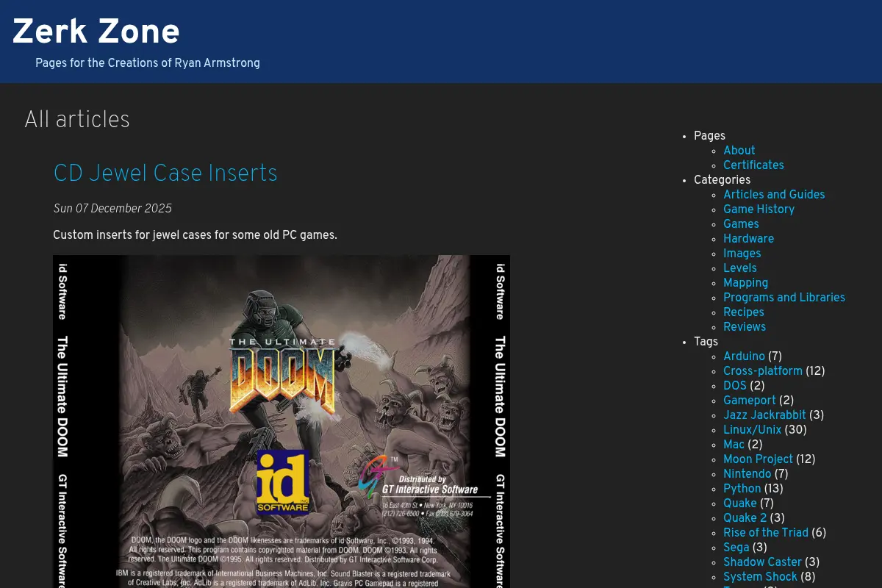Click the 'Categories' sidebar label
Viewport: 882px width, 588px height.
click(x=722, y=180)
